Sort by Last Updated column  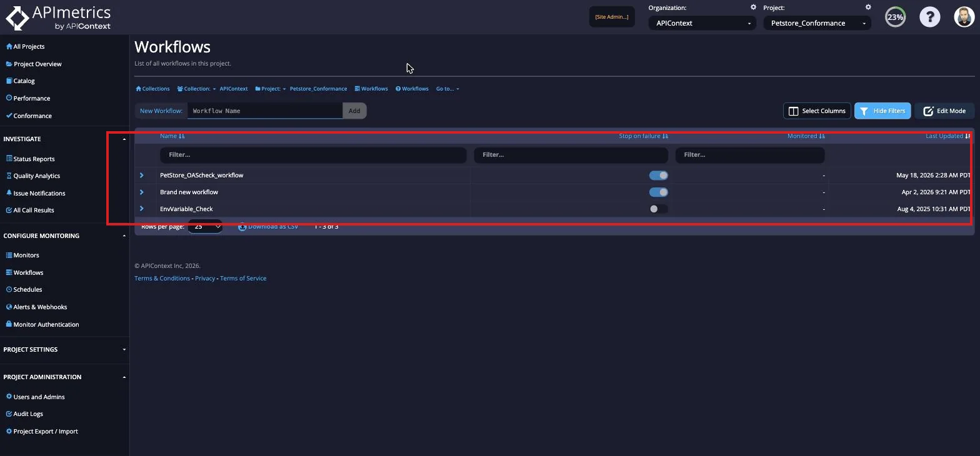tap(948, 136)
